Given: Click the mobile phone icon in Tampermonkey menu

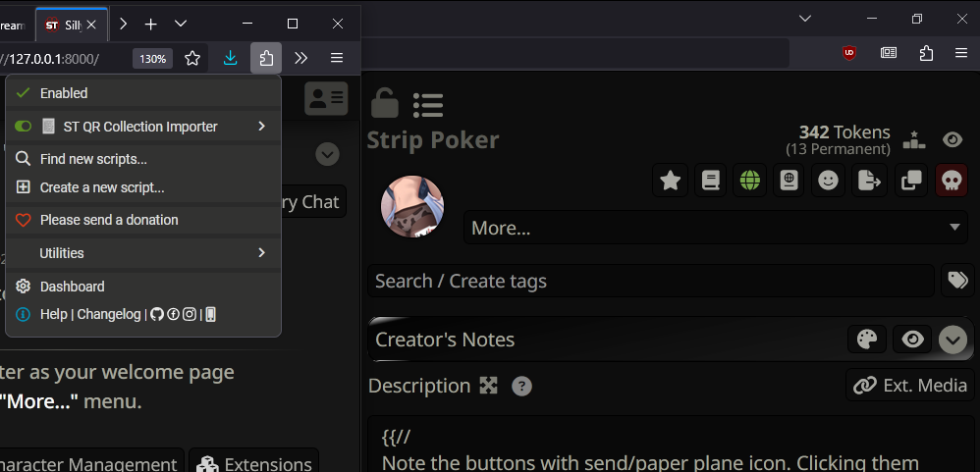Looking at the screenshot, I should [x=210, y=315].
